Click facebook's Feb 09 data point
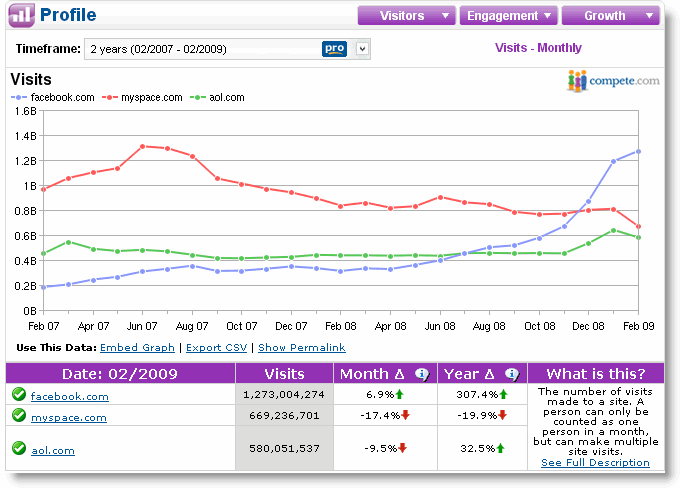 click(638, 152)
